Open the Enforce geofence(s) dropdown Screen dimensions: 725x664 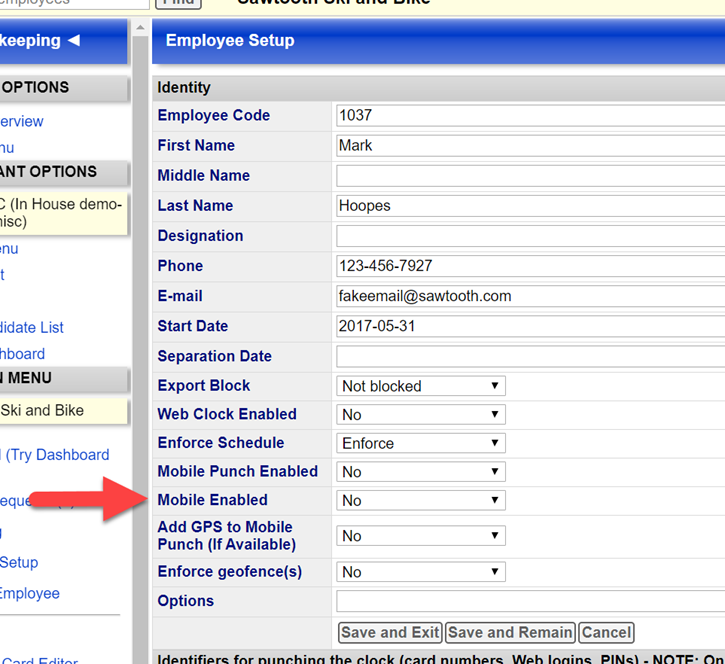click(x=421, y=572)
